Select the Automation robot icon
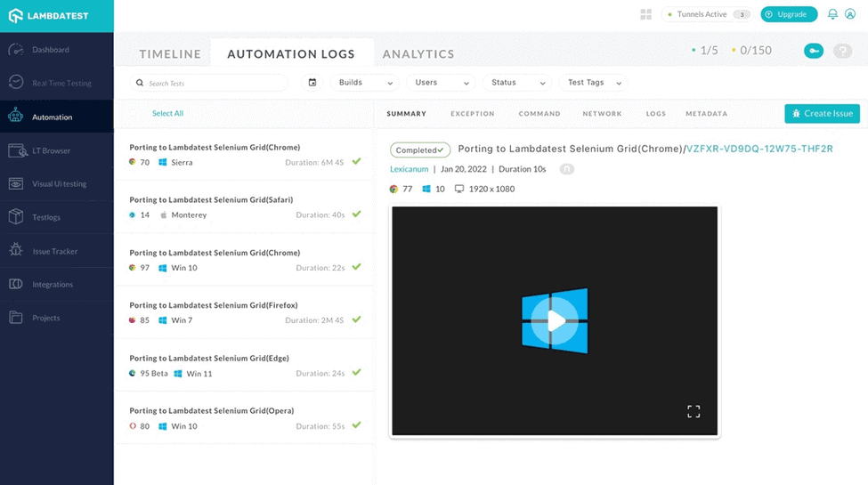 tap(15, 116)
